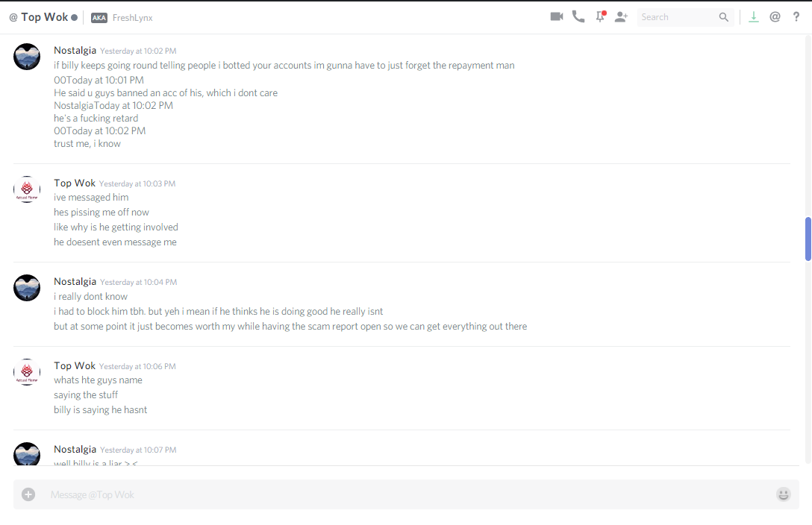Click the attach file plus button
The height and width of the screenshot is (525, 812).
(28, 494)
